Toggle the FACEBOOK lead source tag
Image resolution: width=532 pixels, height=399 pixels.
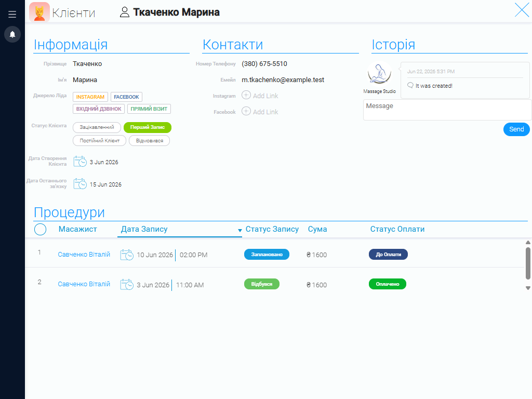click(126, 97)
